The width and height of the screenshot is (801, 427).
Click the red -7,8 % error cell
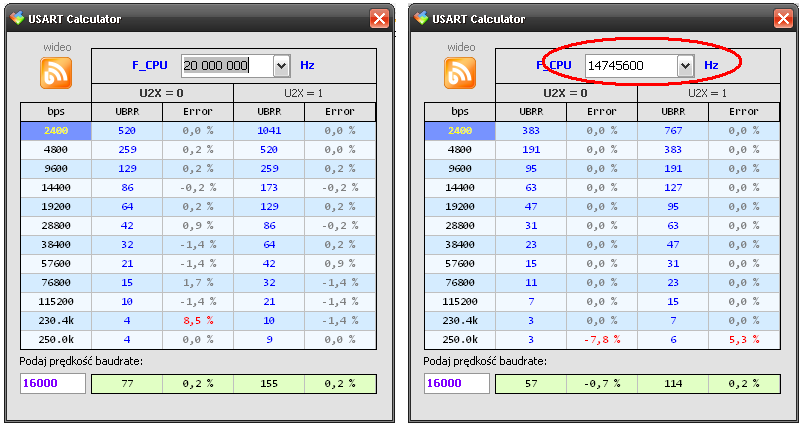(602, 340)
